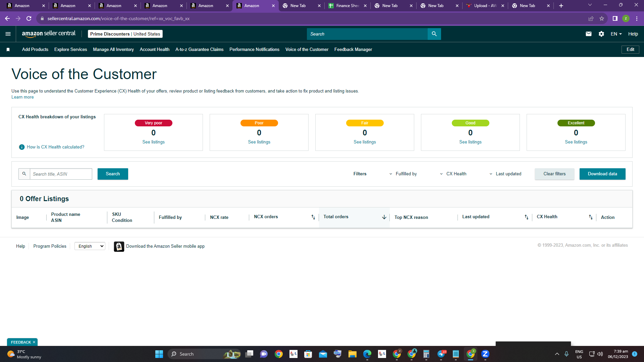Open Windows Start menu

(x=159, y=354)
